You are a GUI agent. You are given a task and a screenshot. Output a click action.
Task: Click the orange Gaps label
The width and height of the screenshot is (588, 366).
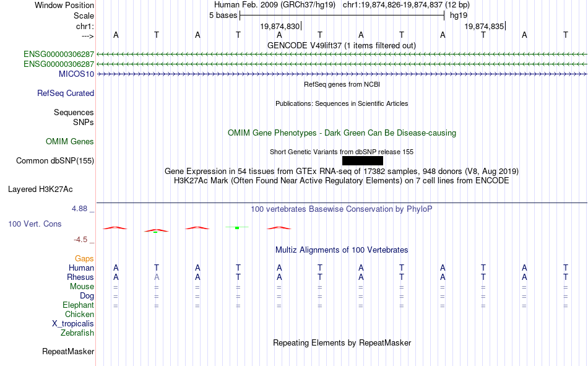84,258
